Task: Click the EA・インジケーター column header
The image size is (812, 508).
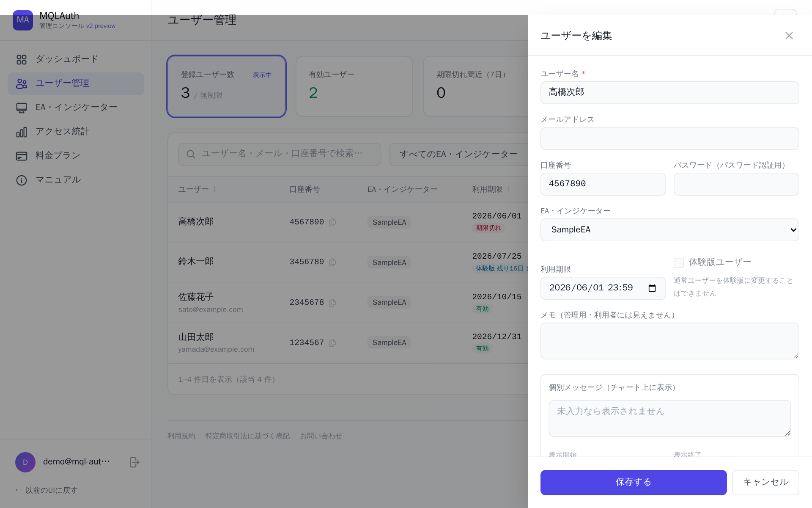Action: [402, 189]
